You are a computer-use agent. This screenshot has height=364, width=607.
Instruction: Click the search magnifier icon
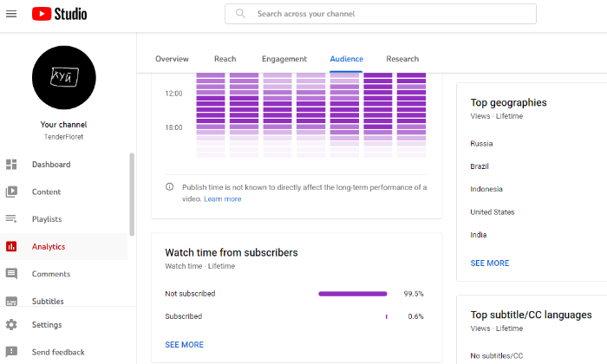[240, 14]
